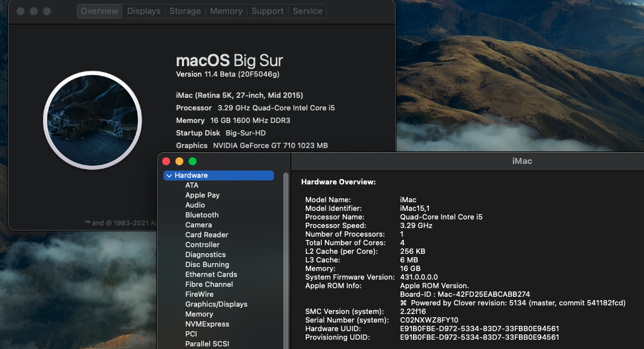Close the System Information window
Viewport: 644px width, 349px height.
166,161
